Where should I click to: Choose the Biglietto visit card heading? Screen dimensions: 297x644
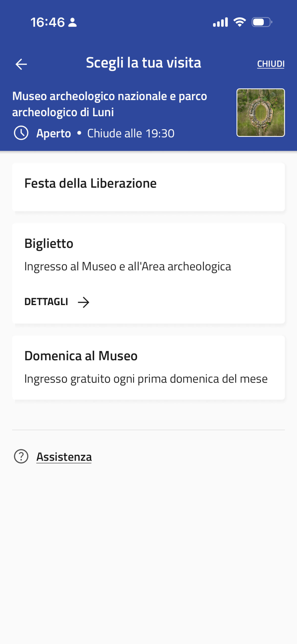(x=49, y=244)
